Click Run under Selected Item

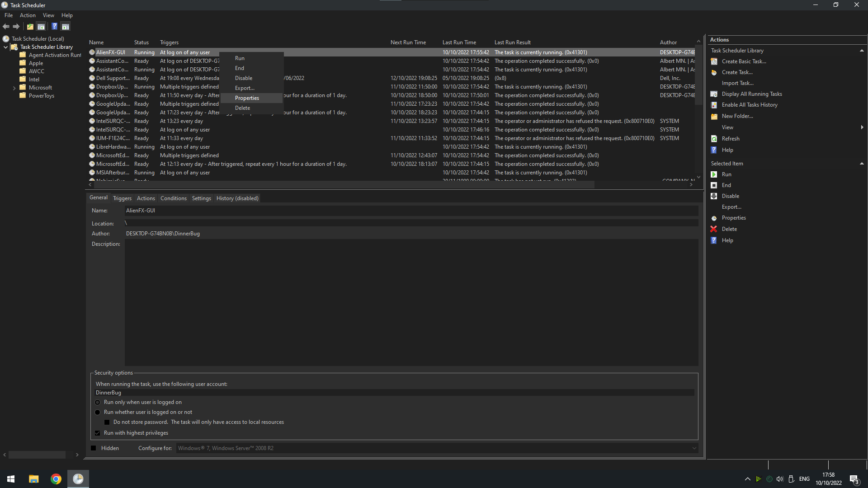726,174
